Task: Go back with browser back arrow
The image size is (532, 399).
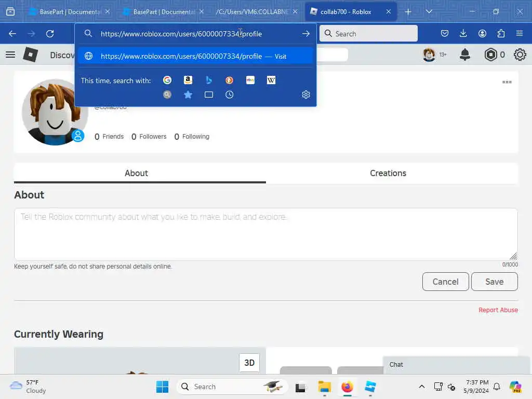Action: coord(12,34)
